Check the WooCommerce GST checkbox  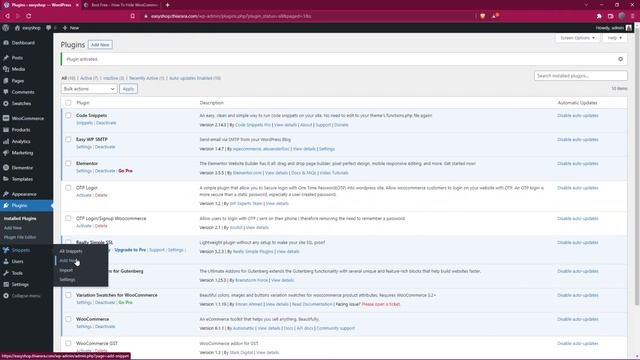pos(68,343)
